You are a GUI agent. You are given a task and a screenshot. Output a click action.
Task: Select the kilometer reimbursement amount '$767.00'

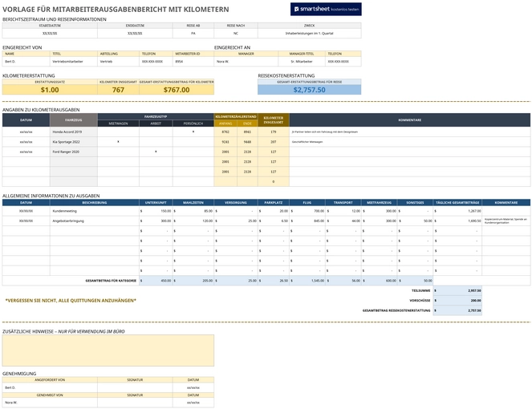tap(177, 90)
